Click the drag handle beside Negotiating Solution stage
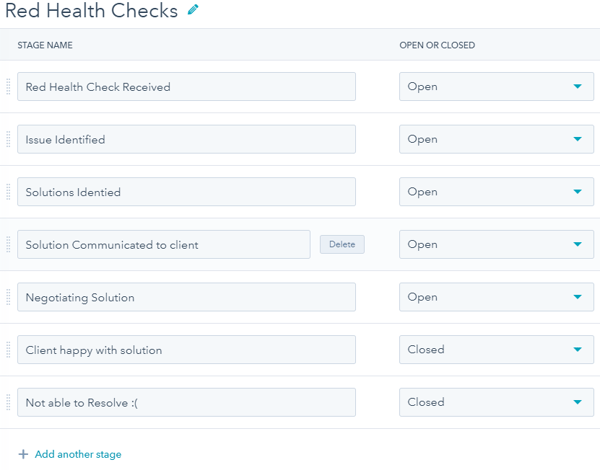 pos(8,297)
